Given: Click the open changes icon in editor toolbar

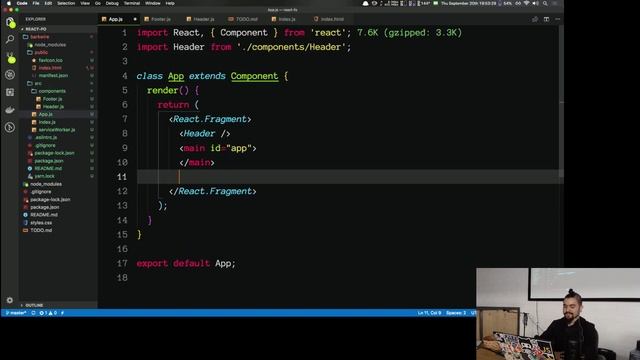Looking at the screenshot, I should click(535, 19).
